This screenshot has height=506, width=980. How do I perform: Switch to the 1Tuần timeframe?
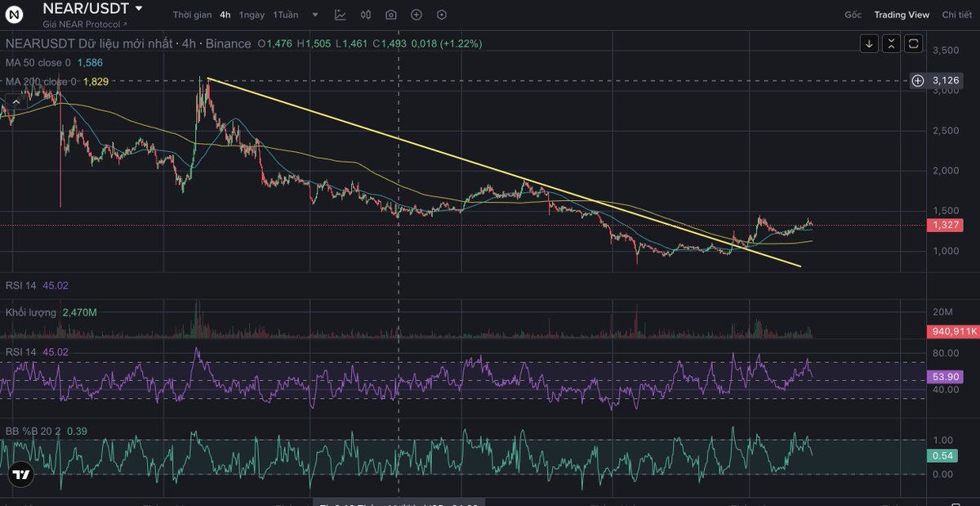[286, 15]
